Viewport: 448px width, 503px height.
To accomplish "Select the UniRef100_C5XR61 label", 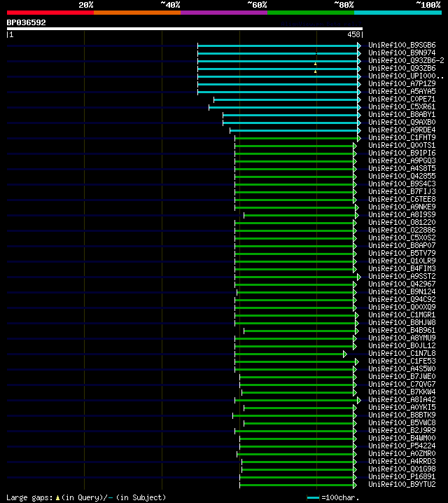I will pos(402,106).
